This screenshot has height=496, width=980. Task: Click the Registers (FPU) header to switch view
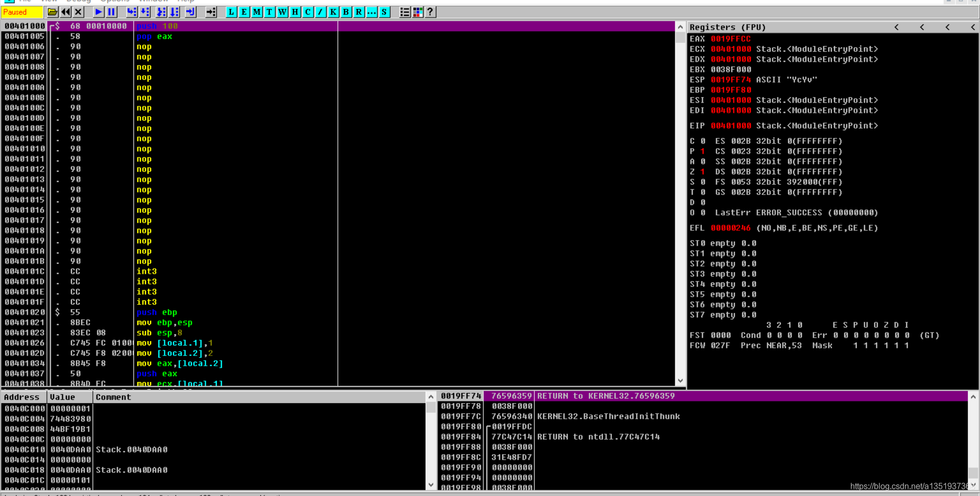(x=727, y=27)
